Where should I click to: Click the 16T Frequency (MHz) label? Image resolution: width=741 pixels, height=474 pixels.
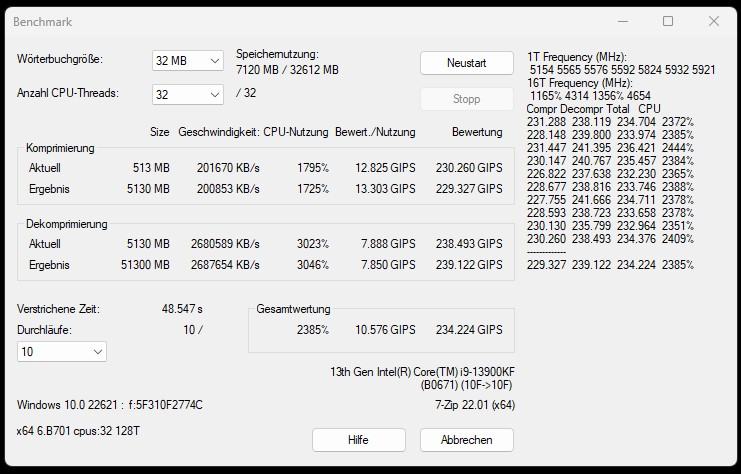[579, 83]
